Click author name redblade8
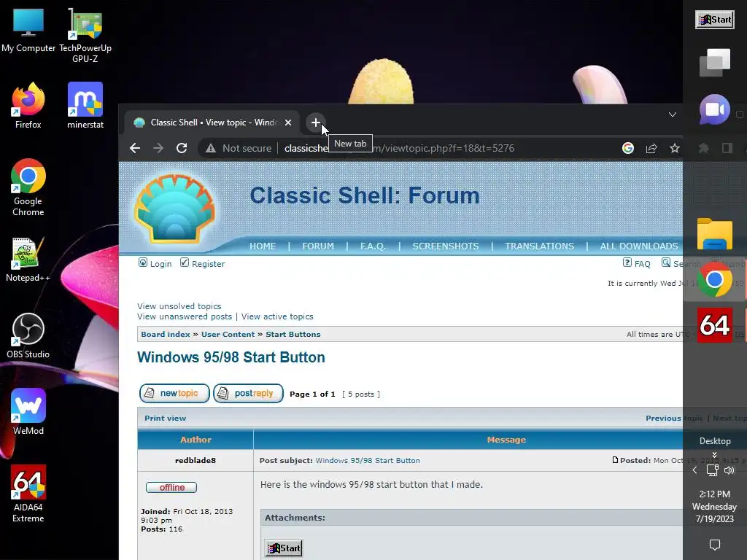Viewport: 747px width, 560px height. 196,461
